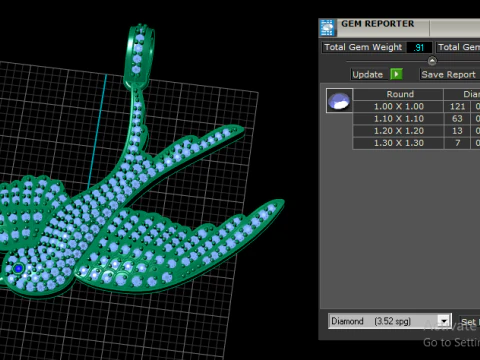Image resolution: width=480 pixels, height=360 pixels.
Task: Select the 1.30 X 1.30 gem row
Action: click(x=416, y=143)
